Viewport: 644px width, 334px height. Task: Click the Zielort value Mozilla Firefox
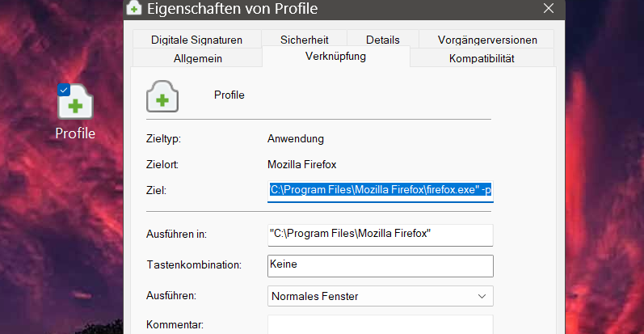[x=302, y=164]
